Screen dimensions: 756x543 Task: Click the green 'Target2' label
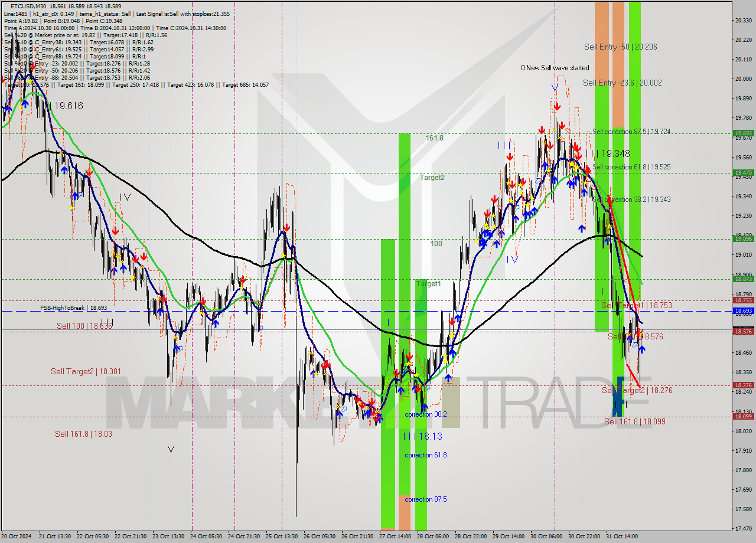click(432, 177)
